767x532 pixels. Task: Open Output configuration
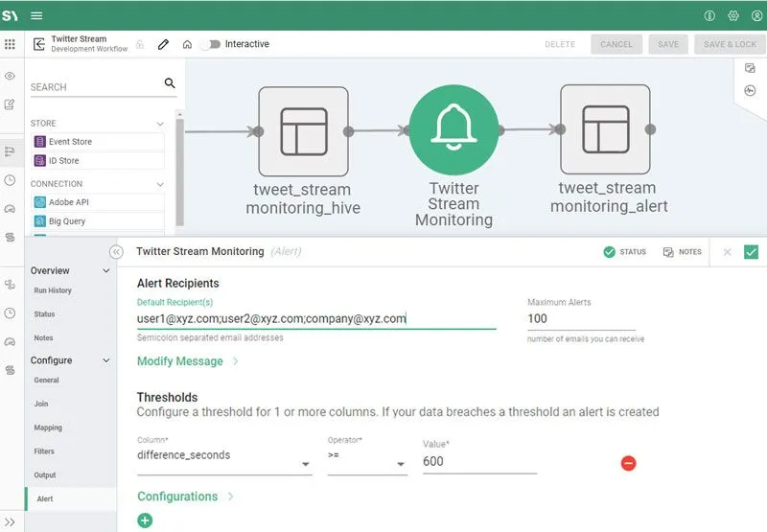click(x=45, y=474)
